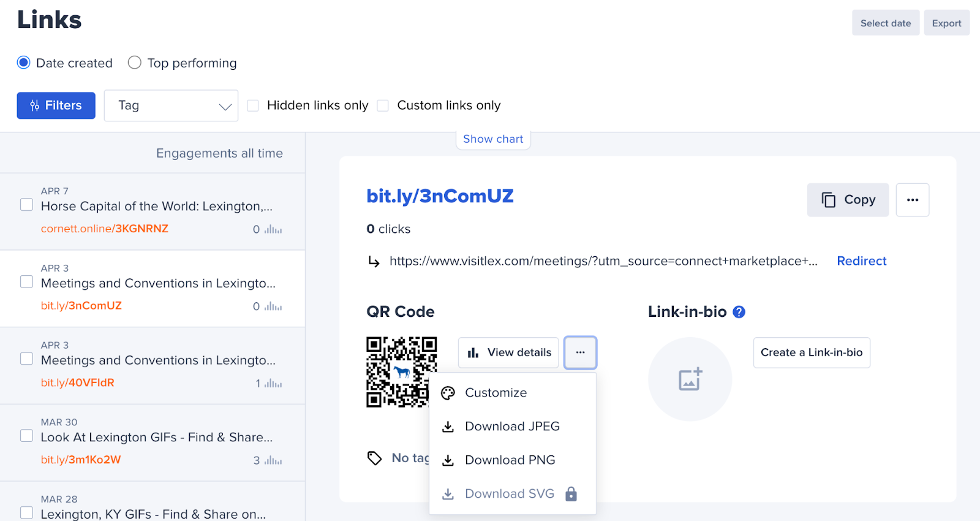The height and width of the screenshot is (521, 980).
Task: Click Show chart
Action: click(x=493, y=139)
